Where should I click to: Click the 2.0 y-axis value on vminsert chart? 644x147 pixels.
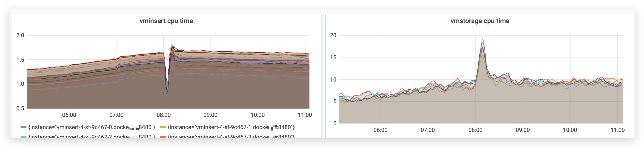pyautogui.click(x=20, y=35)
